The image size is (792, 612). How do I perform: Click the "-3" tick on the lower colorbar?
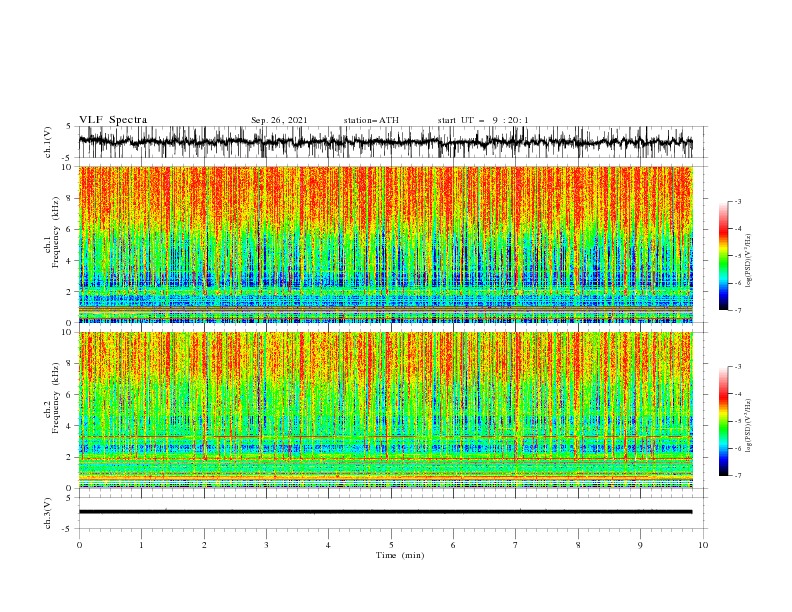tap(737, 367)
